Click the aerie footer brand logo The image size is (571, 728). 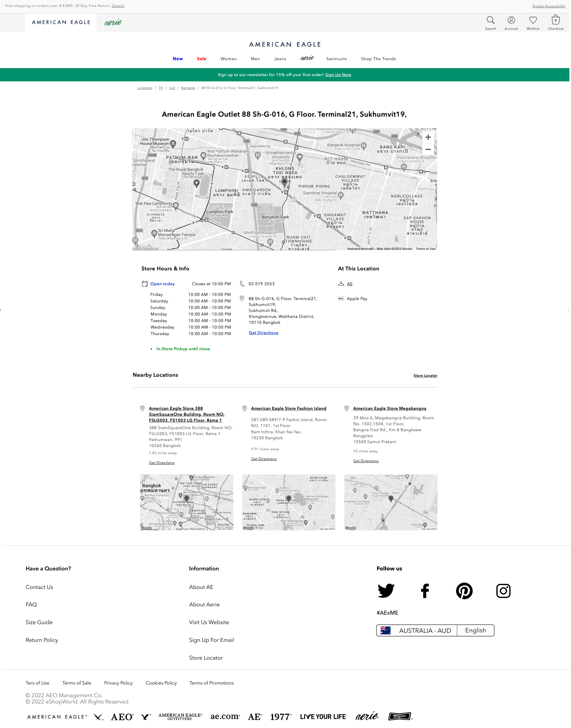(367, 716)
